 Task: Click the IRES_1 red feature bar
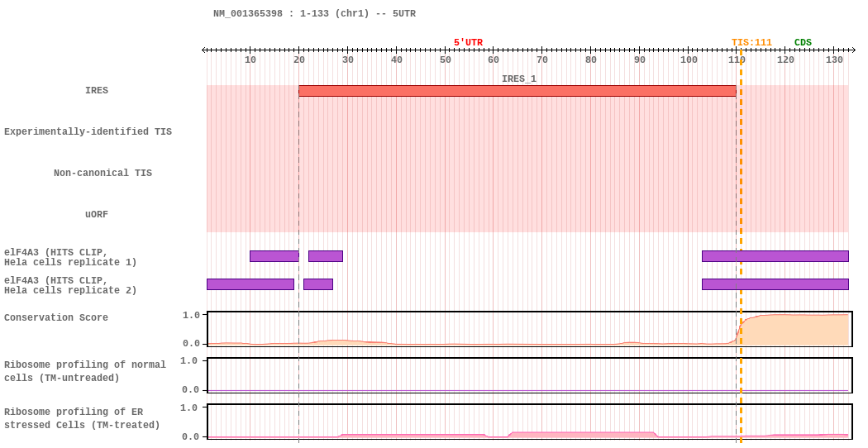point(517,91)
